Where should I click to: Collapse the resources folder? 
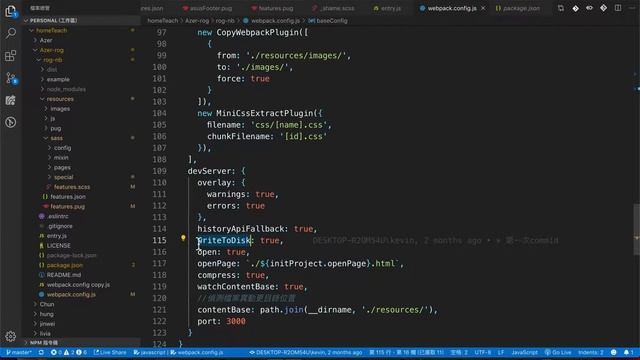pyautogui.click(x=60, y=99)
